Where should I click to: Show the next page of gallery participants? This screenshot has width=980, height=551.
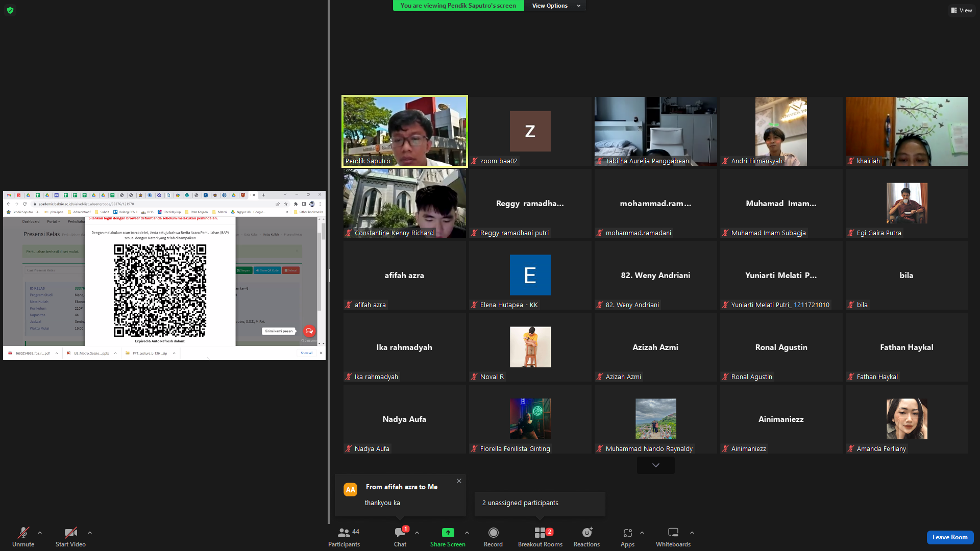(x=656, y=465)
